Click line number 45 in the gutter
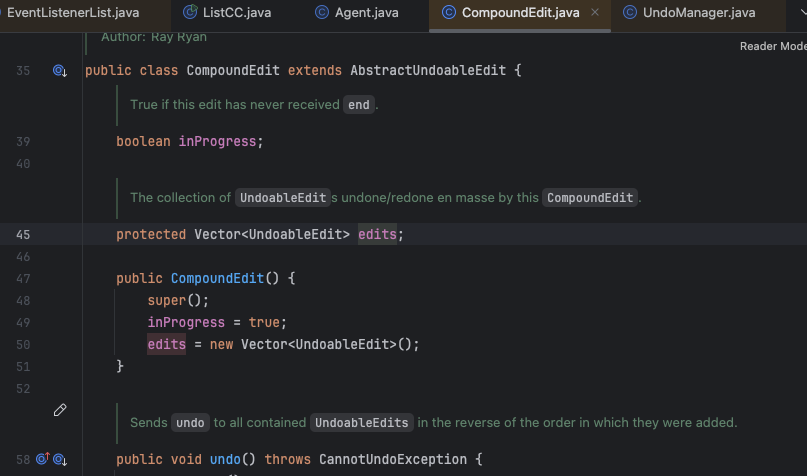This screenshot has height=476, width=807. (x=24, y=234)
